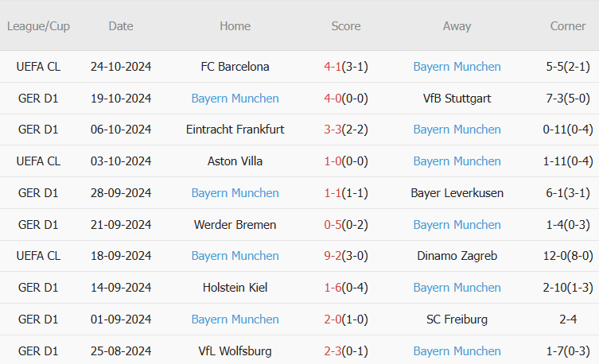Image resolution: width=599 pixels, height=364 pixels.
Task: Open FC Barcelona home team name
Action: [x=235, y=67]
